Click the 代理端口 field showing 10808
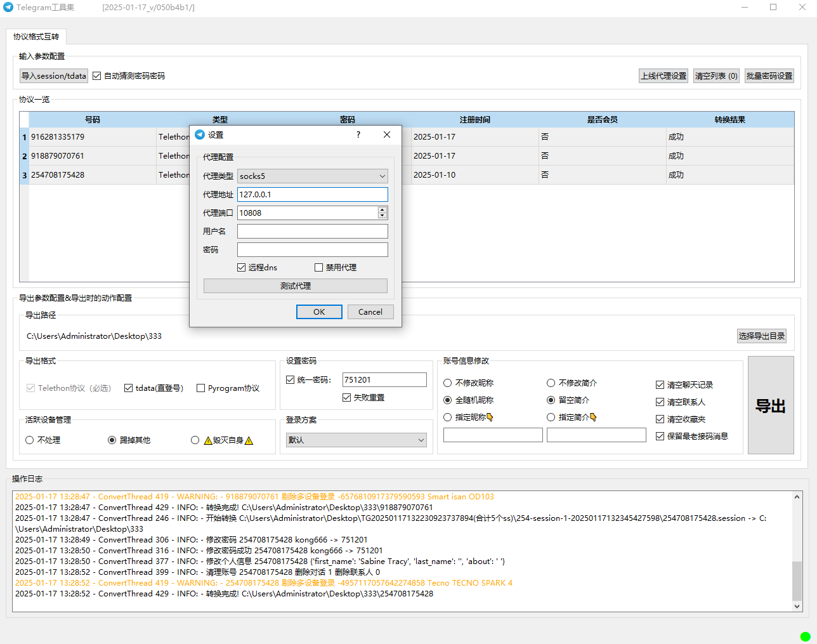Screen dimensions: 817x644 pos(308,213)
